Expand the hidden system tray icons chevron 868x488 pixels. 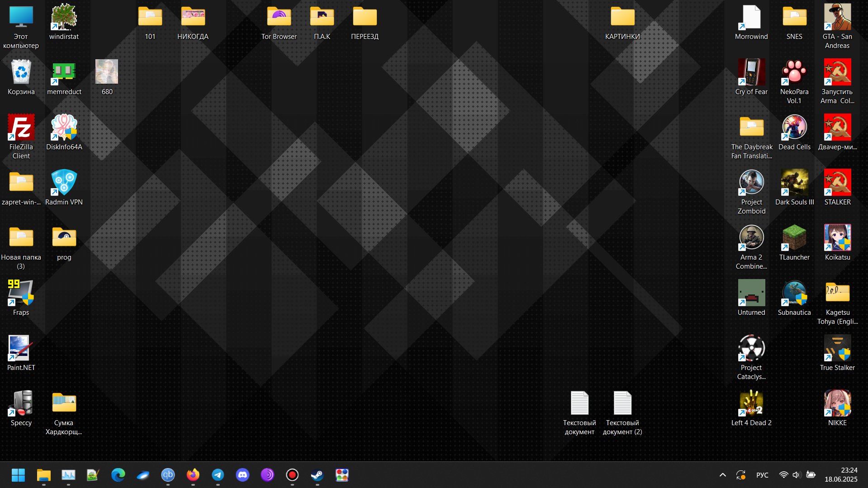pyautogui.click(x=722, y=475)
